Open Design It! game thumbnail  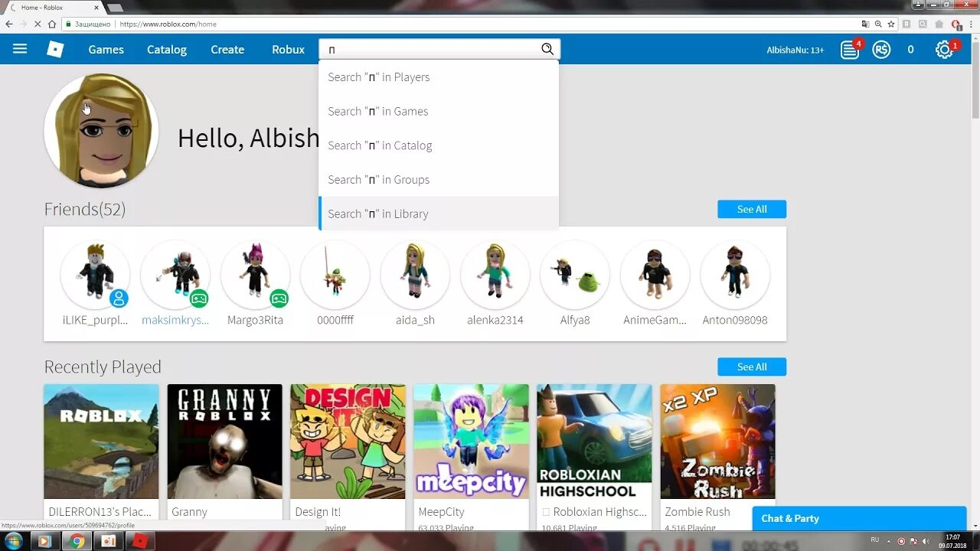[x=348, y=442]
